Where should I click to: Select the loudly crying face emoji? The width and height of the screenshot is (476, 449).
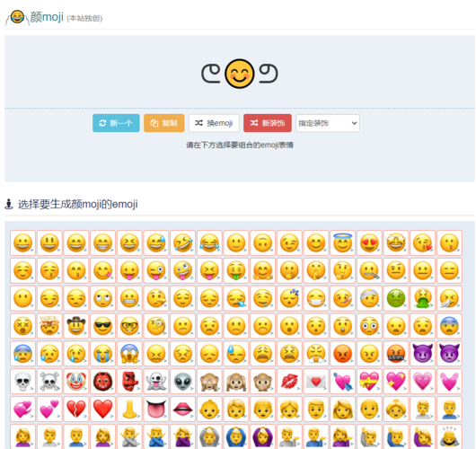click(x=103, y=354)
